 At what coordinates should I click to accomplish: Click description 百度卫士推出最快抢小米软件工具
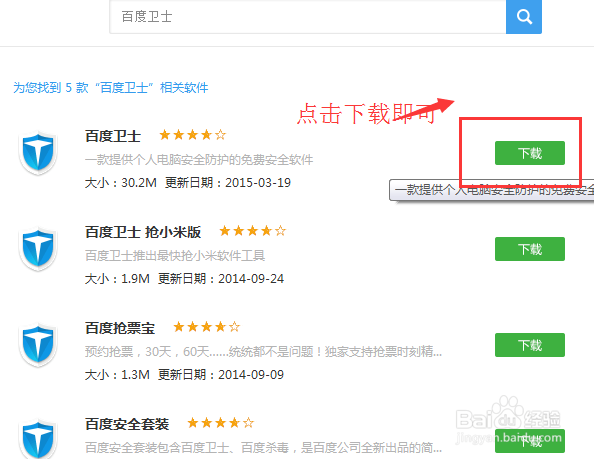pos(175,256)
